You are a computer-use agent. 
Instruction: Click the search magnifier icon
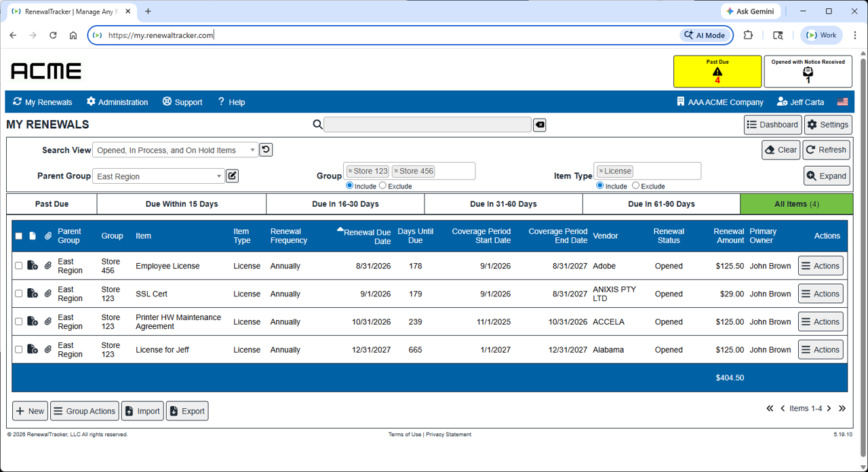click(x=317, y=125)
